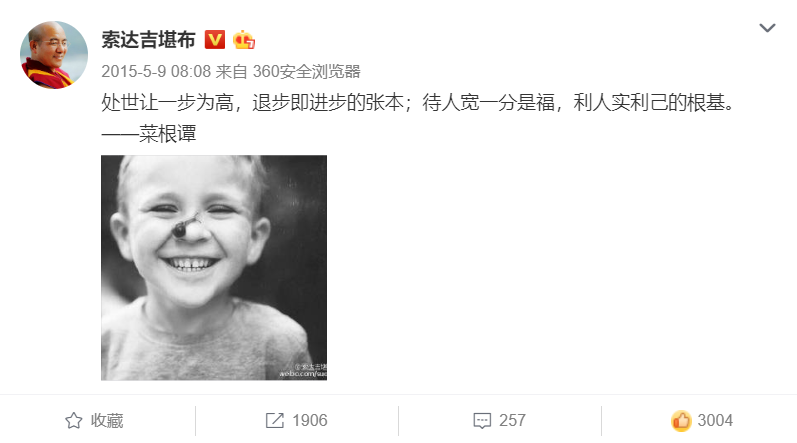Open the 2015-5-9 08:08 timestamp link
This screenshot has height=443, width=797.
[x=156, y=72]
